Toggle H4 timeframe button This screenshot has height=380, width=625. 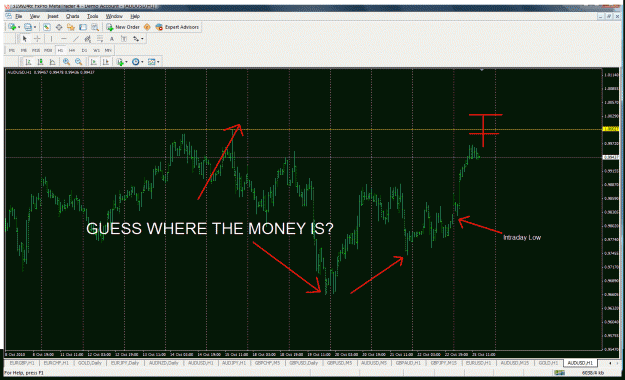[x=72, y=51]
